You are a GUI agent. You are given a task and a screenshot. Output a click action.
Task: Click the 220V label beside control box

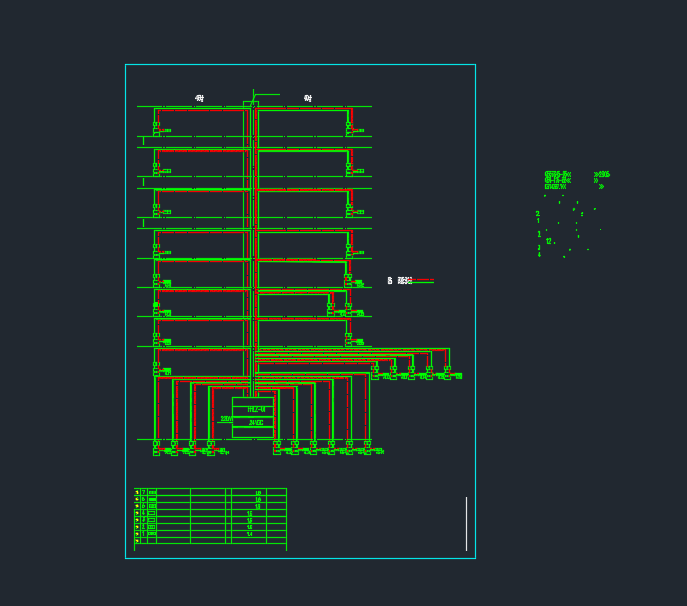[225, 419]
